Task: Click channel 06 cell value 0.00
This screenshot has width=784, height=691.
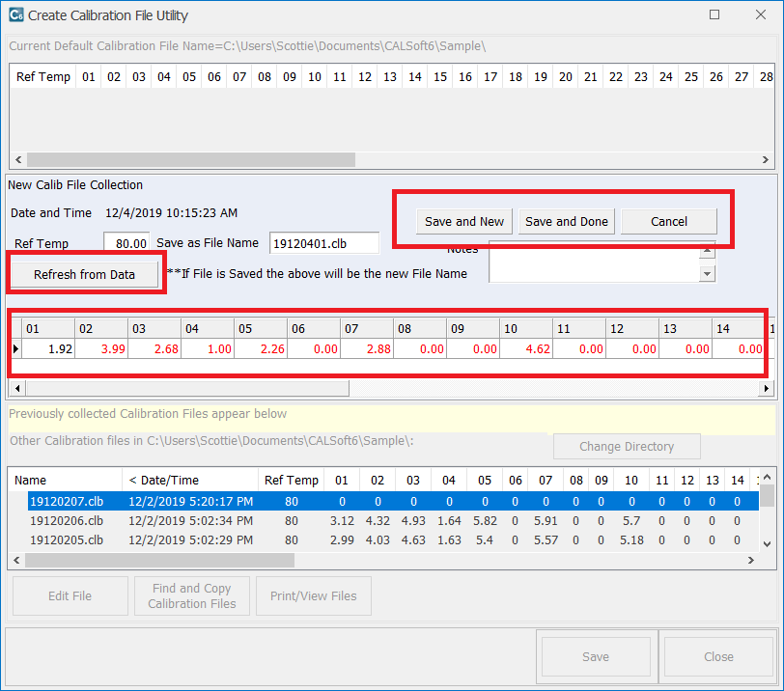Action: (x=314, y=348)
